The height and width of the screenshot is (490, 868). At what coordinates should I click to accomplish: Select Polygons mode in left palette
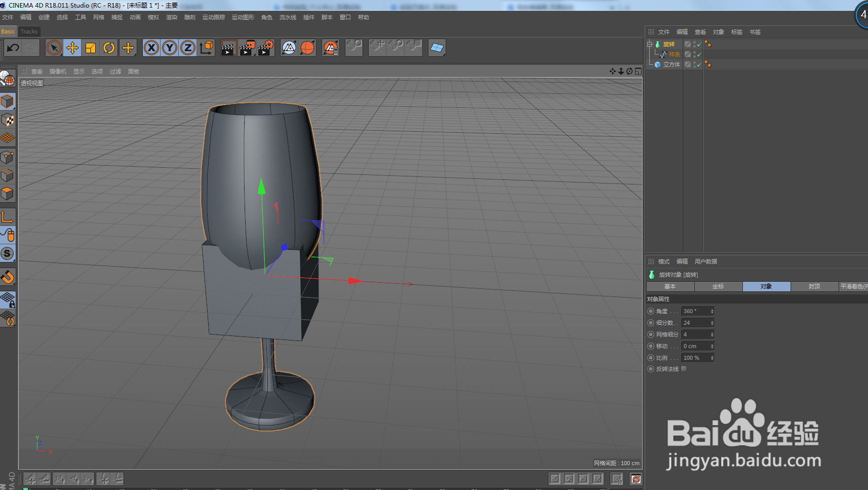pyautogui.click(x=8, y=194)
